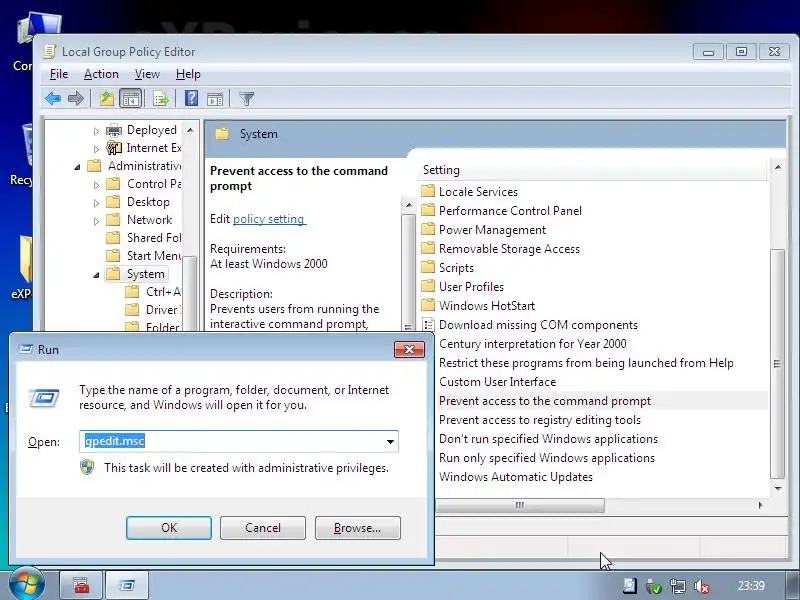Go up one level with folder icon

pos(106,98)
